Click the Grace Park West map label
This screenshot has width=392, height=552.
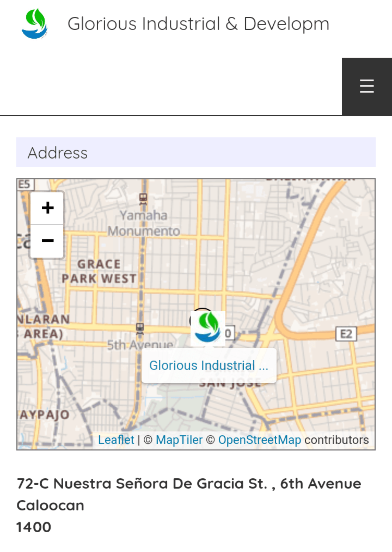click(x=99, y=271)
